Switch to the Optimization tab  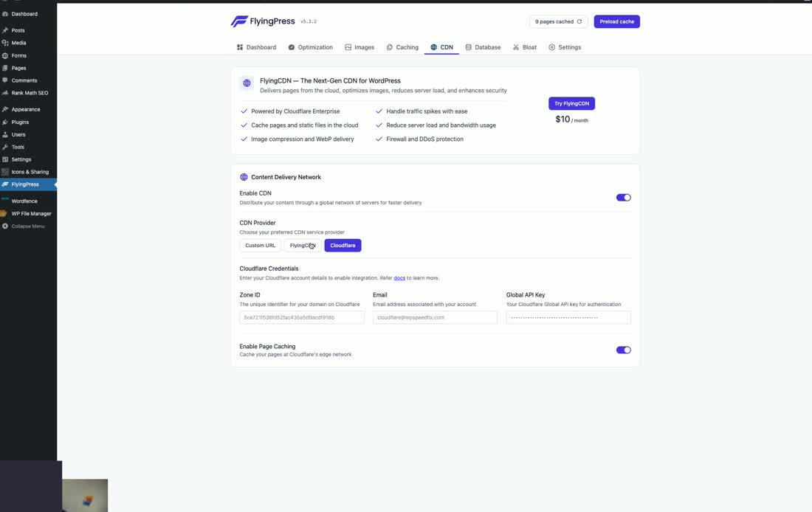(311, 47)
